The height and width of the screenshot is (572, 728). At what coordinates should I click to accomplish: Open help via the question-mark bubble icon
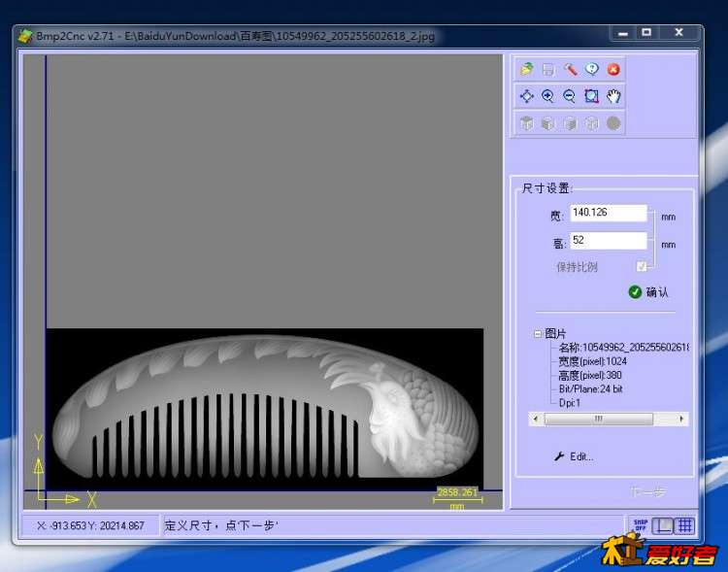[x=591, y=70]
